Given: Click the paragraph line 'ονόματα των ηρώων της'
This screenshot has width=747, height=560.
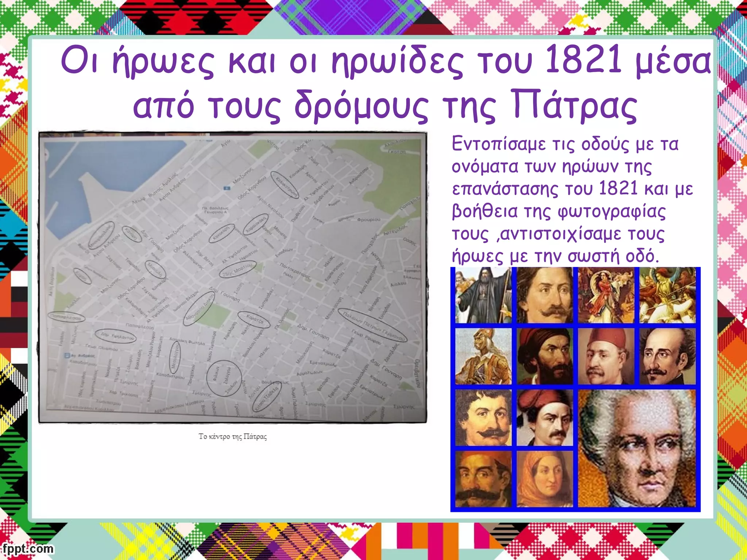Looking at the screenshot, I should pos(551,167).
